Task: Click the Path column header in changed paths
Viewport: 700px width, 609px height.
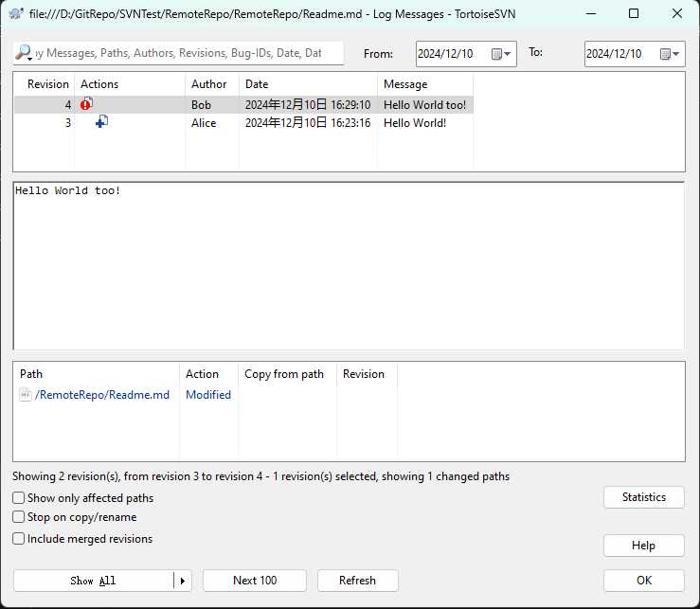Action: click(x=97, y=374)
